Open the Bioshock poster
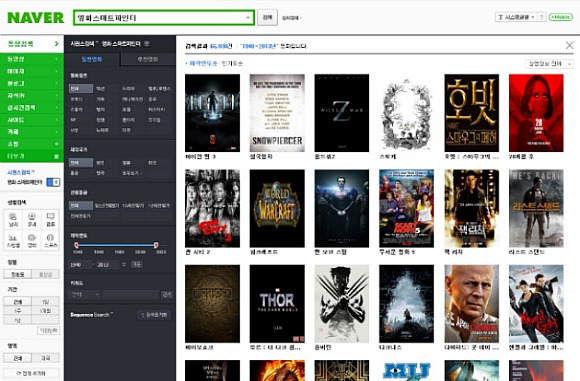This screenshot has width=580, height=381. point(212,304)
